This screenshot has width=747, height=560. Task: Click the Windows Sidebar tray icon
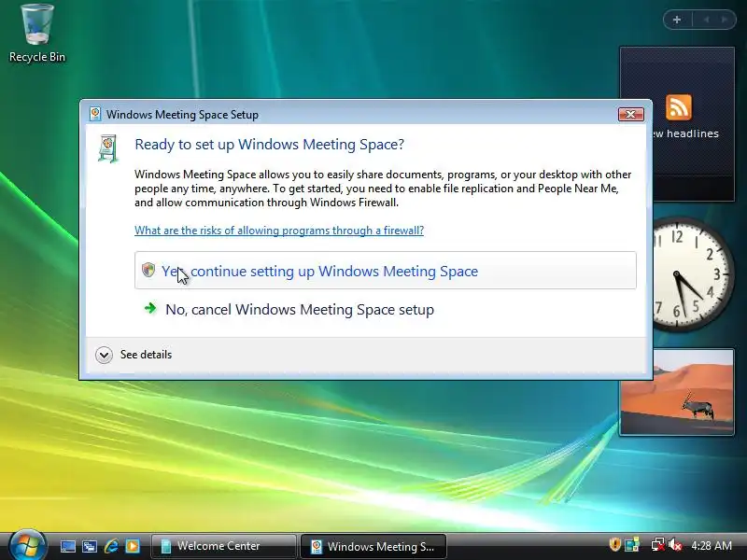(632, 545)
